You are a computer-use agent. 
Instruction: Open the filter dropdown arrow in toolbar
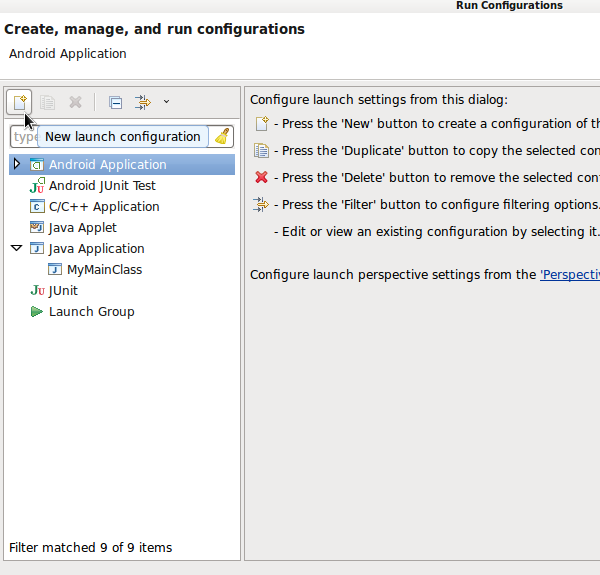pyautogui.click(x=166, y=102)
